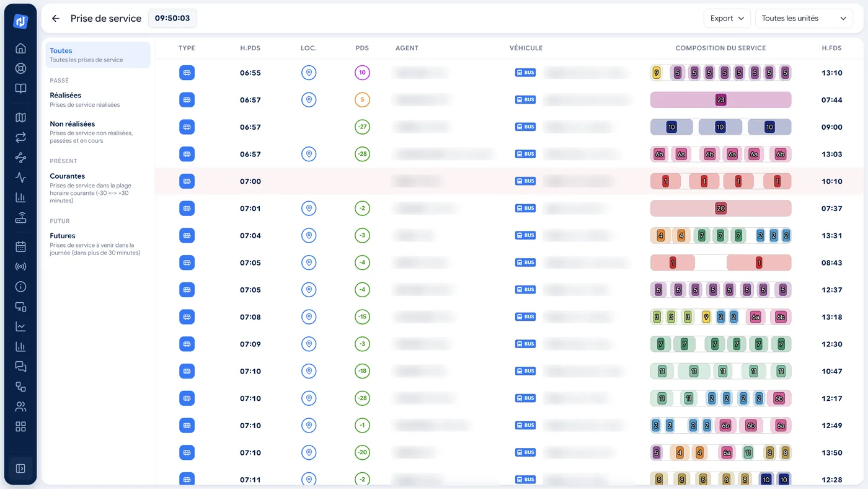Viewport: 868px width, 489px height.
Task: Click the pink line 23 service block
Action: 720,100
